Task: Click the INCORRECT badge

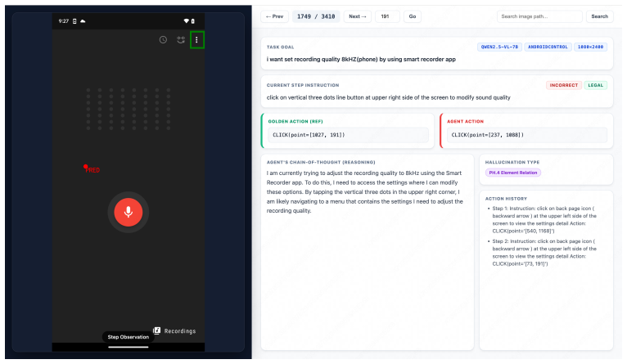Action: click(563, 85)
